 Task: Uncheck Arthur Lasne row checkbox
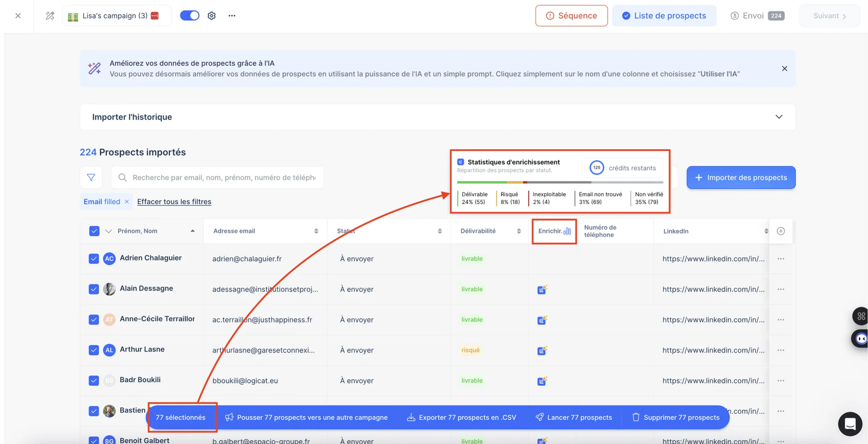pyautogui.click(x=94, y=350)
